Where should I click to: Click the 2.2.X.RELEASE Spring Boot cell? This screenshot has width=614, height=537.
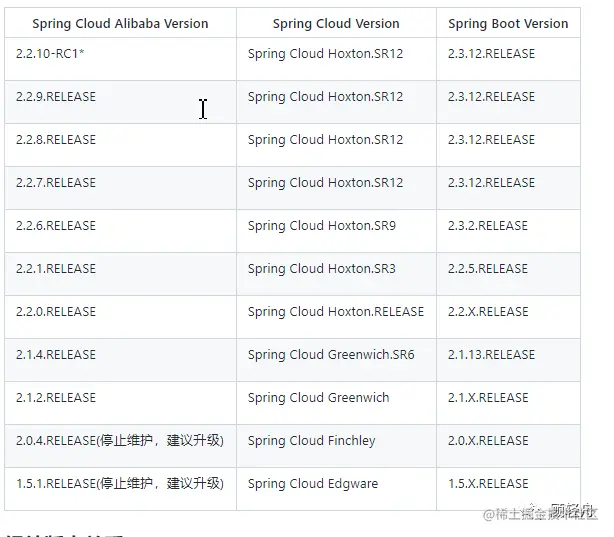508,317
